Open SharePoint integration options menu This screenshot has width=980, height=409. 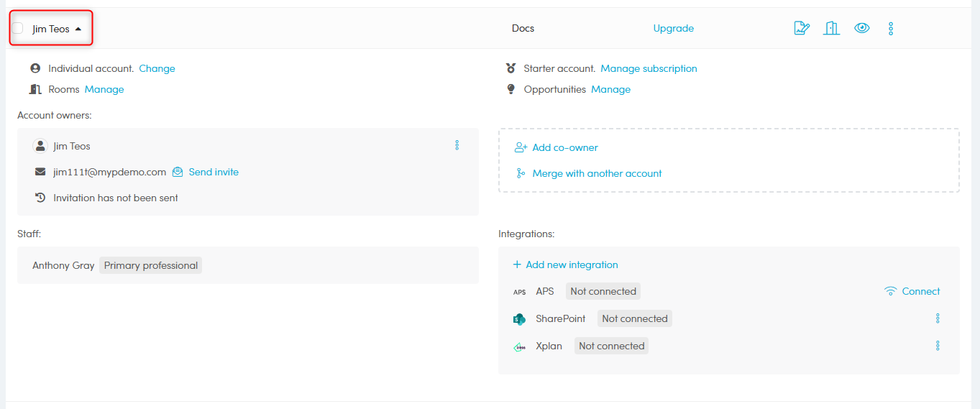(938, 318)
